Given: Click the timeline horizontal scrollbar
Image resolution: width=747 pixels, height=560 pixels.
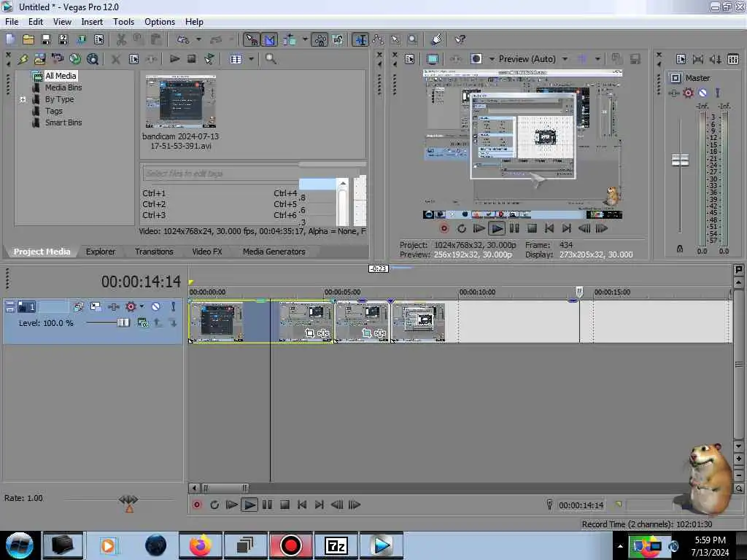Looking at the screenshot, I should click(x=225, y=488).
